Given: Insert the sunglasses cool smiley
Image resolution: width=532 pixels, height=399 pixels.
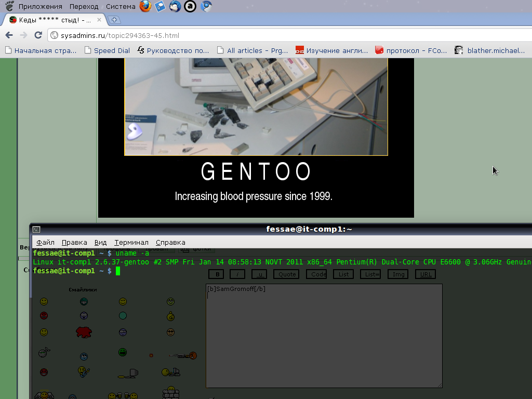Looking at the screenshot, I should coord(170,332).
